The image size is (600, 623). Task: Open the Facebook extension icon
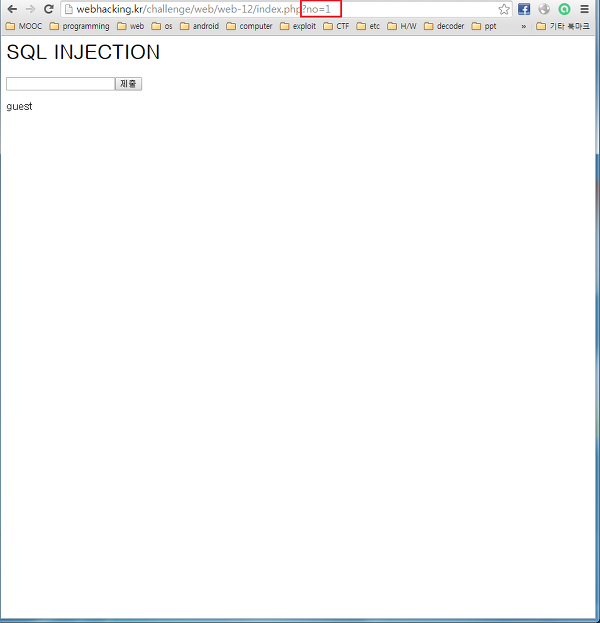coord(524,9)
